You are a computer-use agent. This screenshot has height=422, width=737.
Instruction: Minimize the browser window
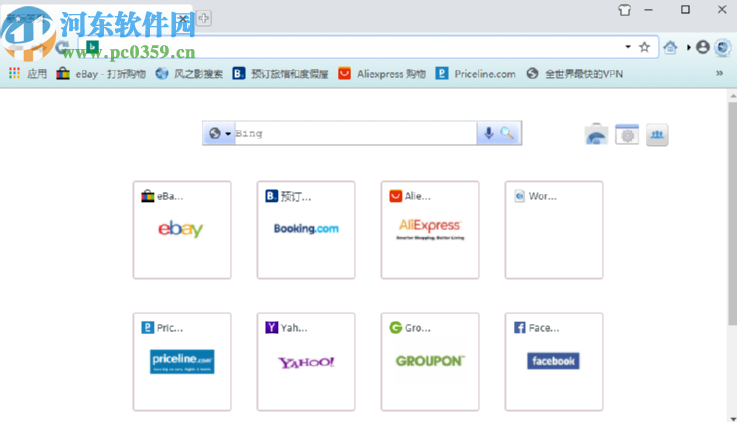(649, 10)
